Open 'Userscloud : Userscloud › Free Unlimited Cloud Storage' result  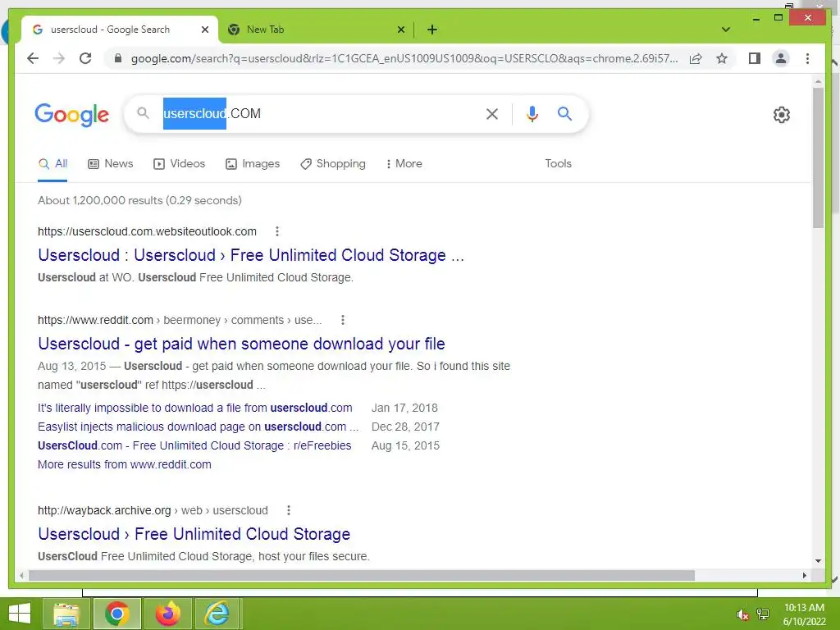click(251, 255)
